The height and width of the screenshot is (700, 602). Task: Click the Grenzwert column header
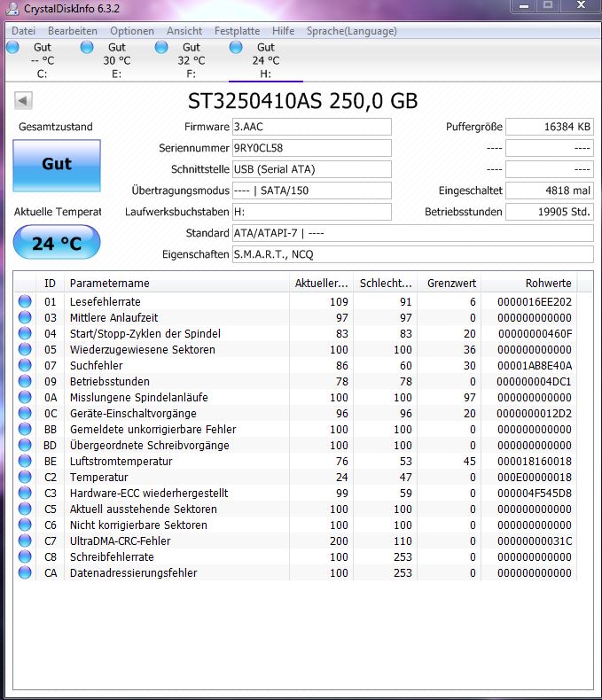[x=449, y=283]
